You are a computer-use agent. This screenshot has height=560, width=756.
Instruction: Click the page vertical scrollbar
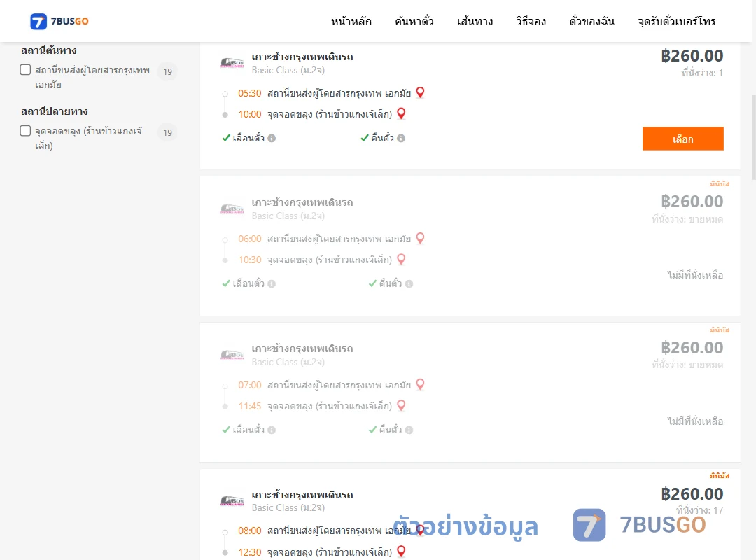click(x=754, y=137)
